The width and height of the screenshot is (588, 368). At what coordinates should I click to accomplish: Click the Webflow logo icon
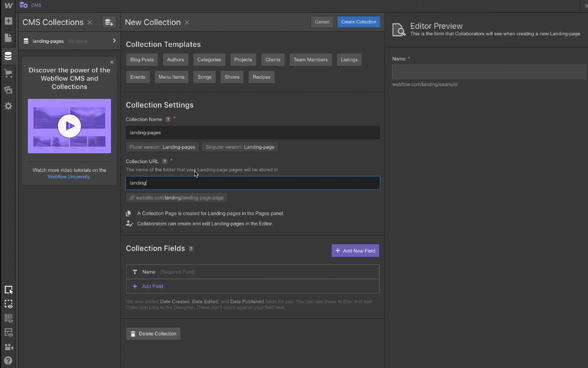(x=8, y=5)
